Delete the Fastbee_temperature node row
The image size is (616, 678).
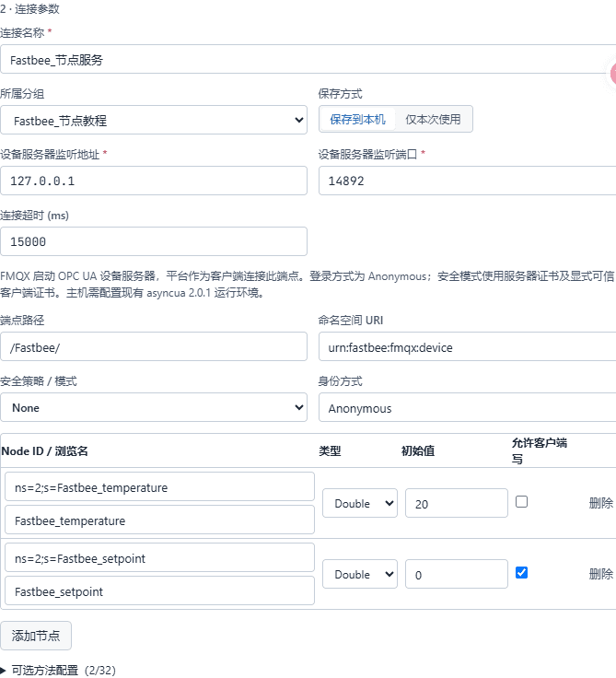[601, 503]
